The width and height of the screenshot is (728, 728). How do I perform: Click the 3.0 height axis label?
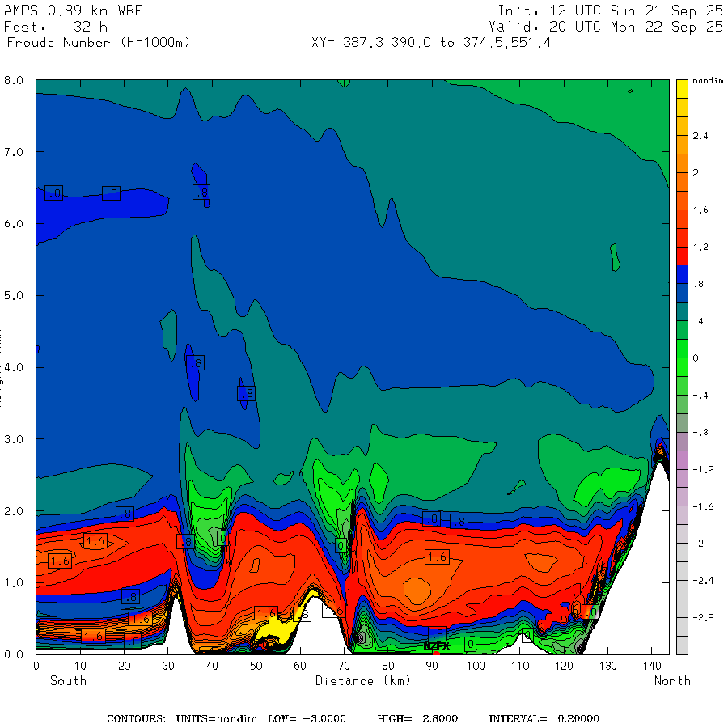click(14, 438)
